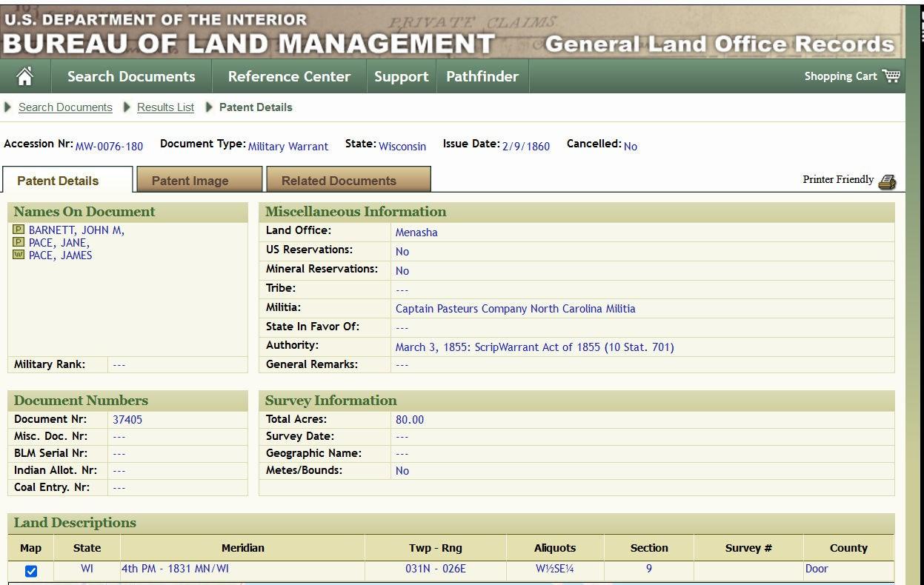
Task: Click the P icon beside PACE, JANE
Action: coord(19,243)
